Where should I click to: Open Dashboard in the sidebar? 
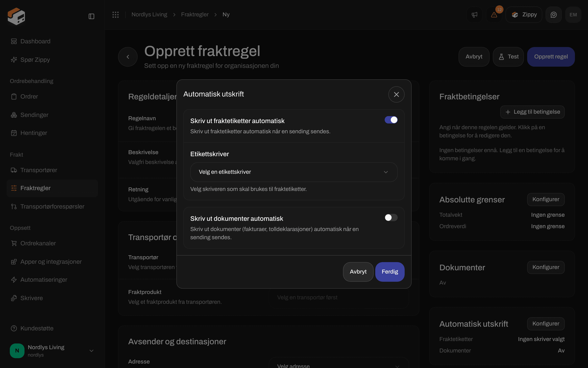click(52, 41)
